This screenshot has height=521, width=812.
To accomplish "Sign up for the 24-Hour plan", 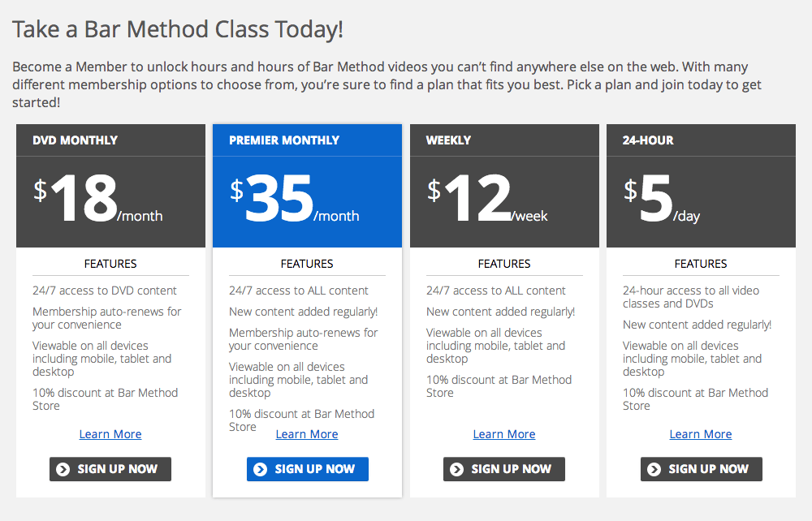I will point(702,469).
